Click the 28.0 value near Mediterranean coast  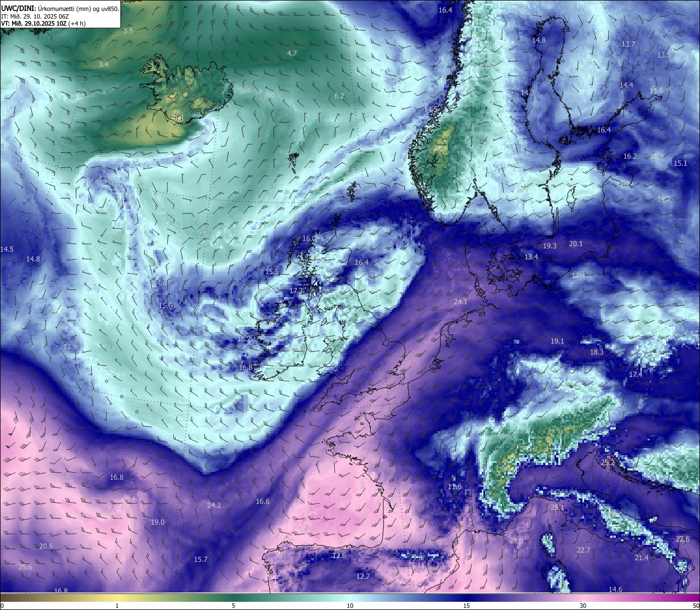coord(516,541)
